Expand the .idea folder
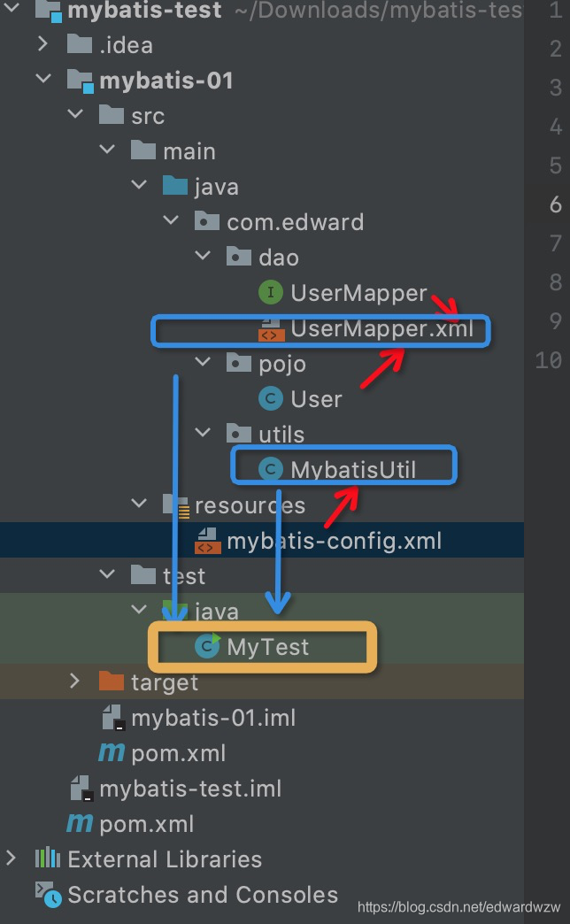This screenshot has height=924, width=570. (42, 43)
